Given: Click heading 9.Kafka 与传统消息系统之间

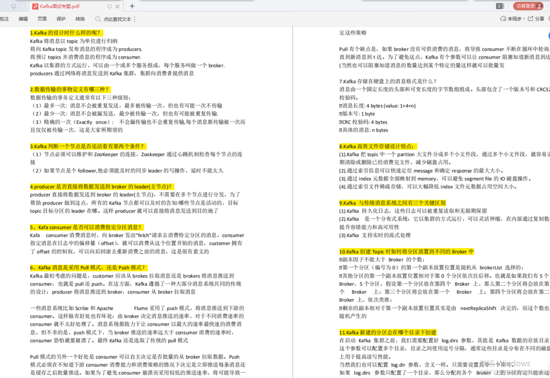Looking at the screenshot, I should pos(393,203).
